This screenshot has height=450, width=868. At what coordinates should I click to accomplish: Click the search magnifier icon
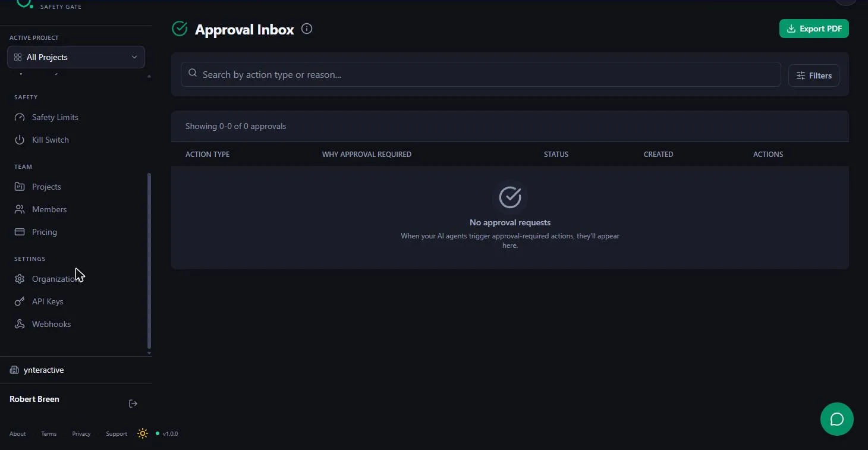click(x=193, y=73)
